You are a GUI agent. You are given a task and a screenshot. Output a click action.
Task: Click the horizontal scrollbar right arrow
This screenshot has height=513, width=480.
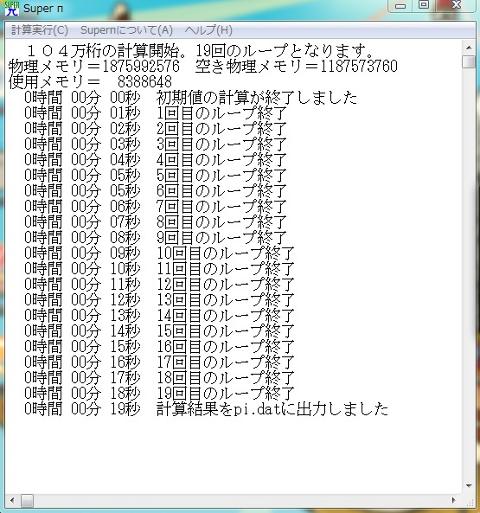[453, 500]
